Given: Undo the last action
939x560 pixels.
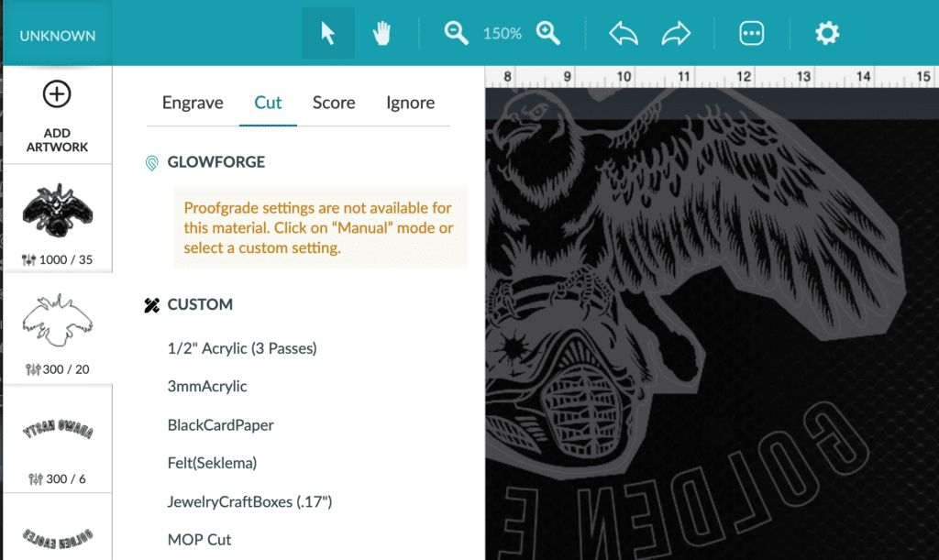Looking at the screenshot, I should (x=624, y=33).
